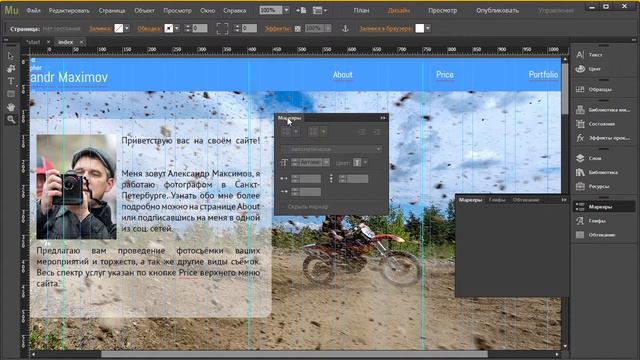Switch to План mode
Viewport: 640px width, 360px height.
(x=361, y=11)
